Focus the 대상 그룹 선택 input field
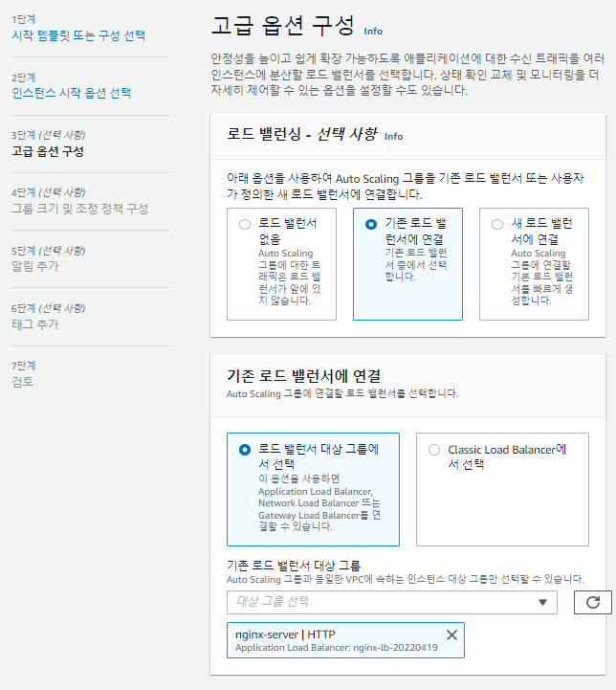 392,602
